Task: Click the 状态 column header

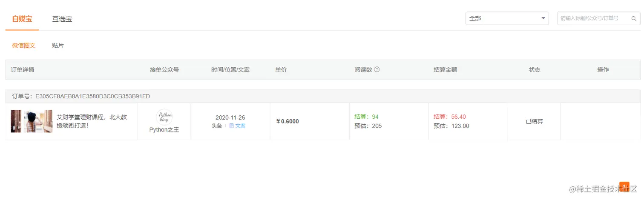Action: [535, 69]
